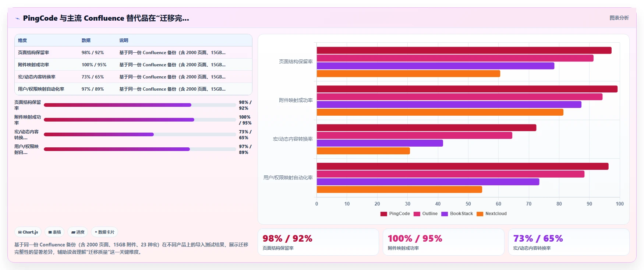Screen dimensions: 644x270
Task: Click the "页面结构保留率" y-axis label in the chart
Action: (x=296, y=62)
